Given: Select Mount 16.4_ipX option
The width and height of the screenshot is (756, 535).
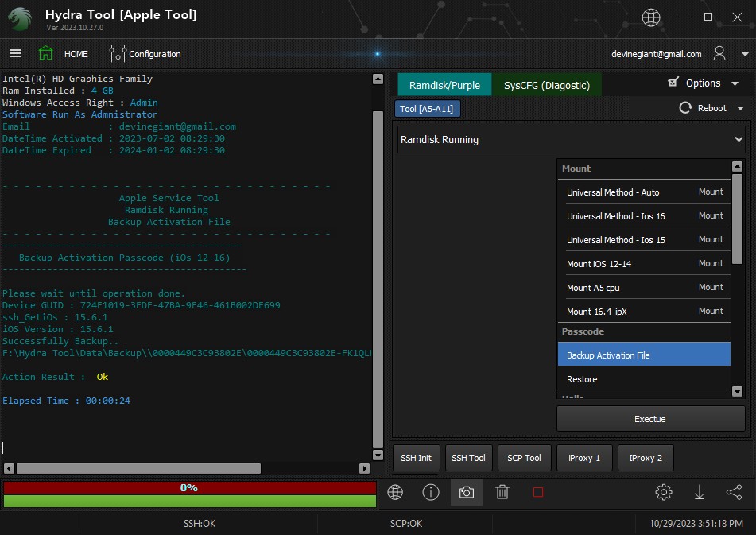Looking at the screenshot, I should coord(644,312).
